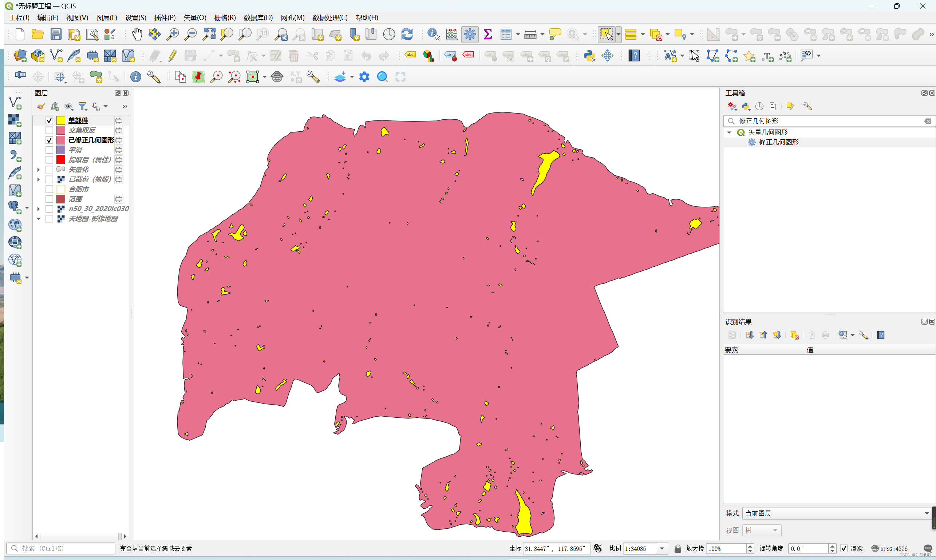Click the Statistical Summary sigma icon
Screen dimensions: 936x560
pyautogui.click(x=487, y=34)
